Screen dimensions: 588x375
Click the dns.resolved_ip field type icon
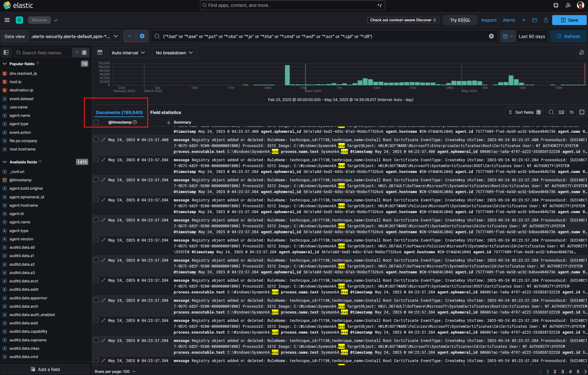click(5, 74)
